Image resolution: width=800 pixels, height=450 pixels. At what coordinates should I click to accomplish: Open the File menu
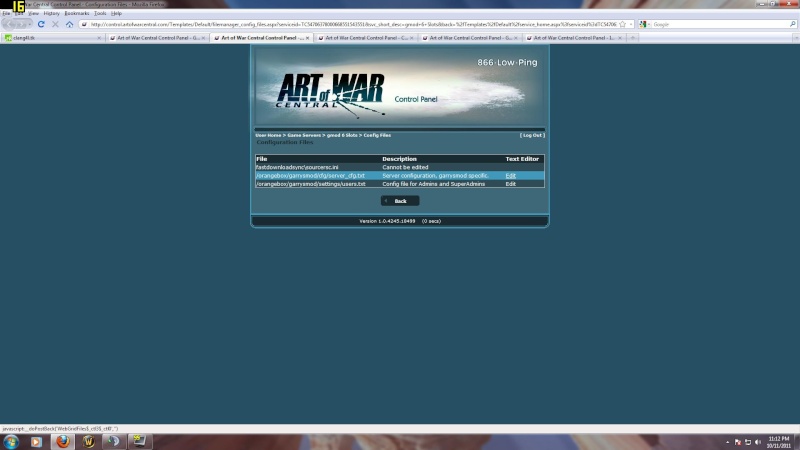(x=6, y=13)
